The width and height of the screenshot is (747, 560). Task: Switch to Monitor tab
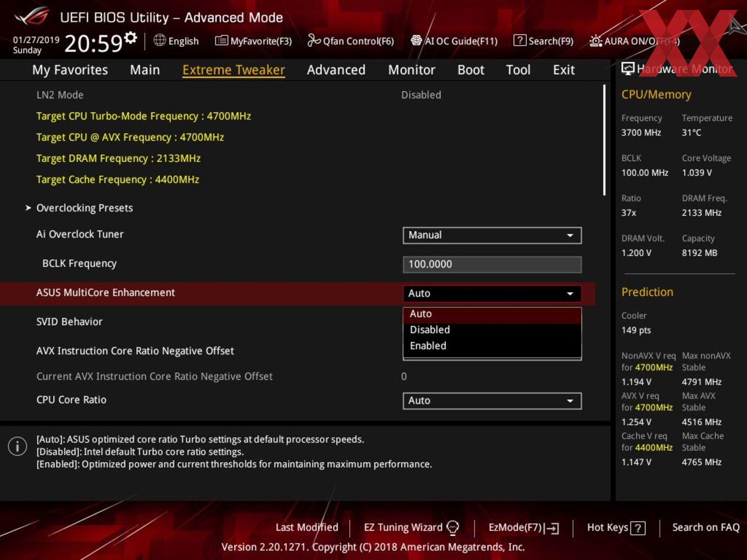pos(411,70)
